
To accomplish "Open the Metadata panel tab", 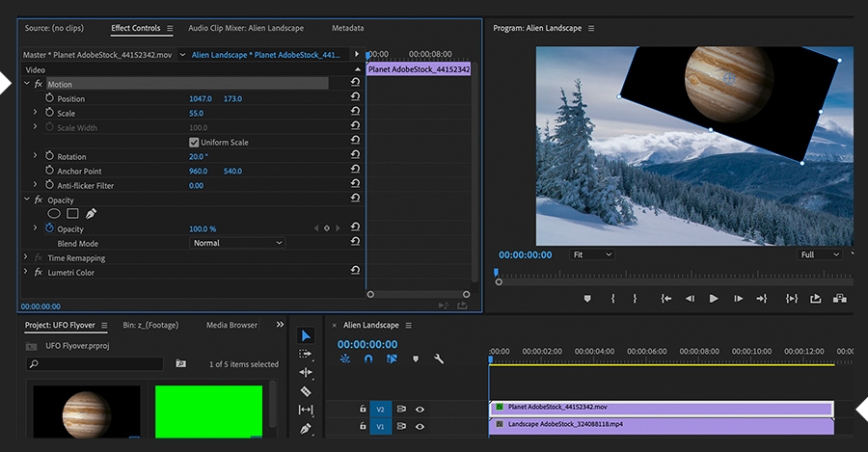I will coord(347,28).
